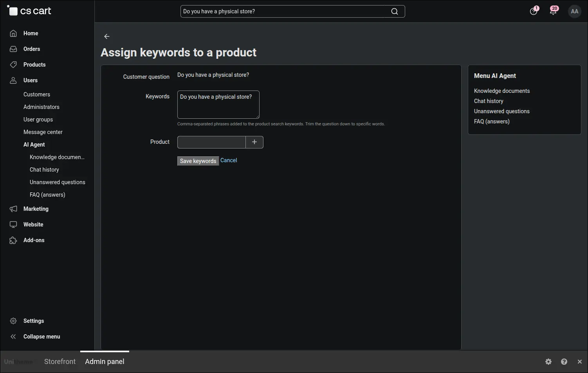Collapse the Users menu section
This screenshot has width=588, height=373.
(x=31, y=80)
